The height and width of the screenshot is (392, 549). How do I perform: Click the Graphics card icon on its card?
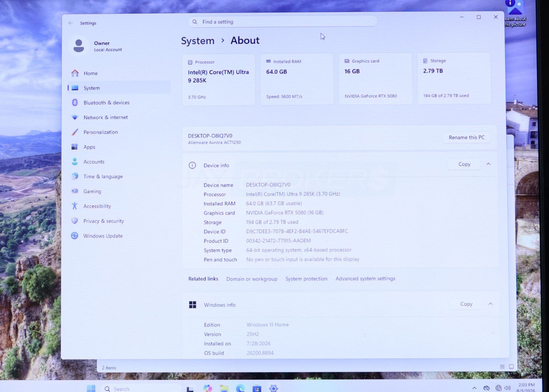coord(347,61)
